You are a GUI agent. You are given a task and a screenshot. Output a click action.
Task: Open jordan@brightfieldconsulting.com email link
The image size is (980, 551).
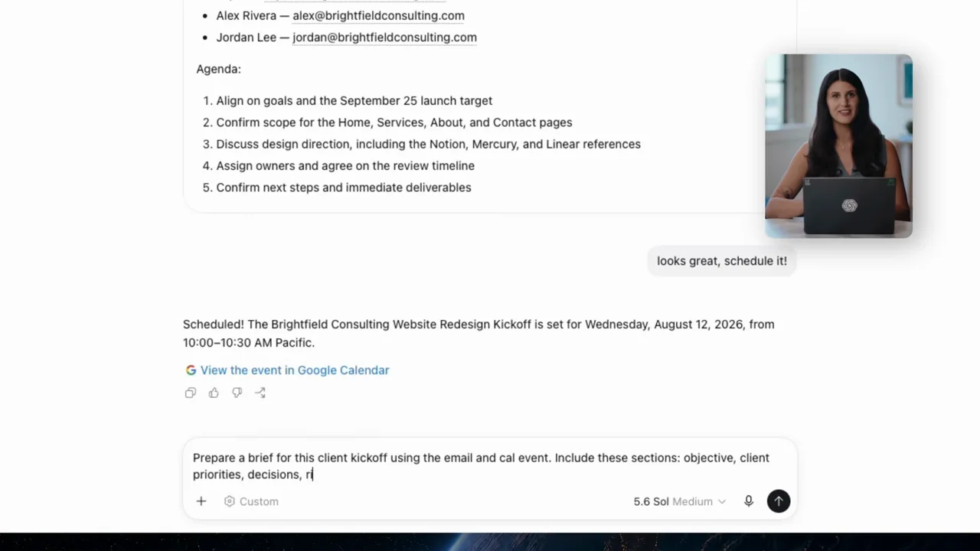(384, 37)
